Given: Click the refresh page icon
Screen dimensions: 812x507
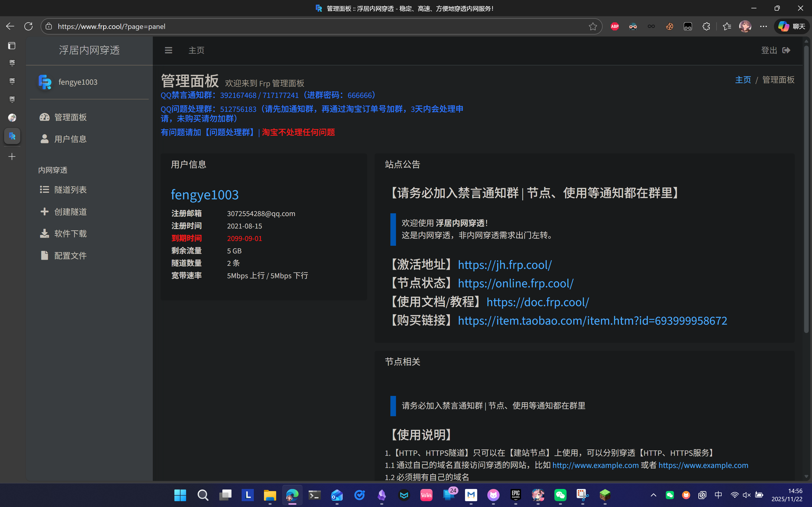Looking at the screenshot, I should coord(28,26).
